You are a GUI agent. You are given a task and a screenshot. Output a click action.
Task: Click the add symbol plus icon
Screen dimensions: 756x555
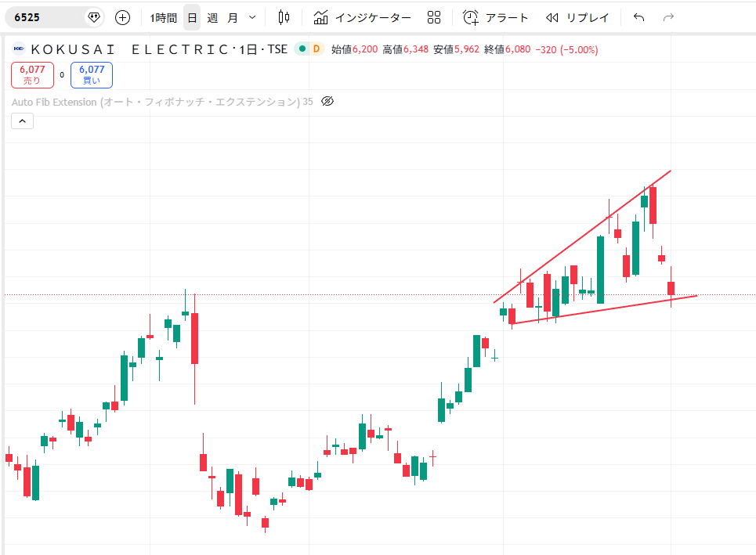point(122,17)
